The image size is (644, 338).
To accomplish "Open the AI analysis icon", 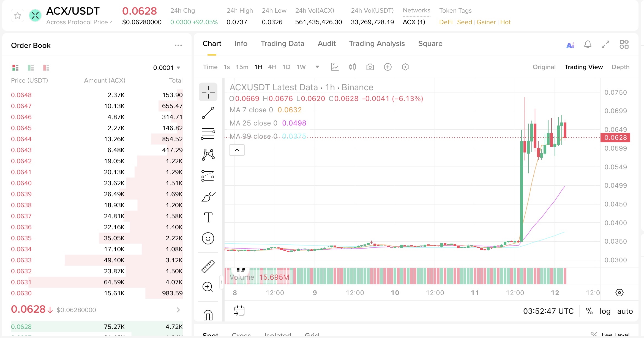I will click(570, 45).
